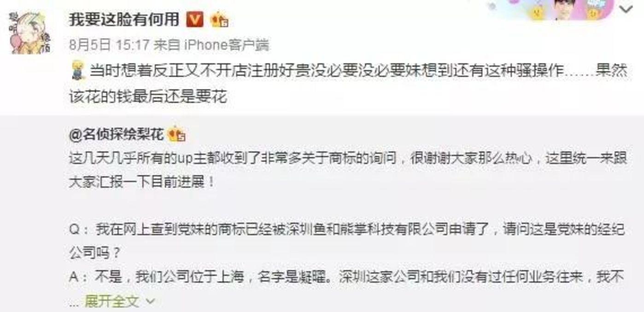This screenshot has height=312, width=644.
Task: Open the @名侦探绘梨花 mention link
Action: 116,135
